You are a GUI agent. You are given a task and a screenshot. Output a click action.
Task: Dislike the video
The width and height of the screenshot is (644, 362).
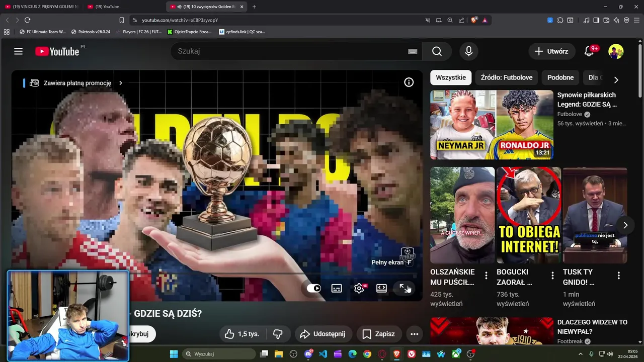(x=278, y=334)
